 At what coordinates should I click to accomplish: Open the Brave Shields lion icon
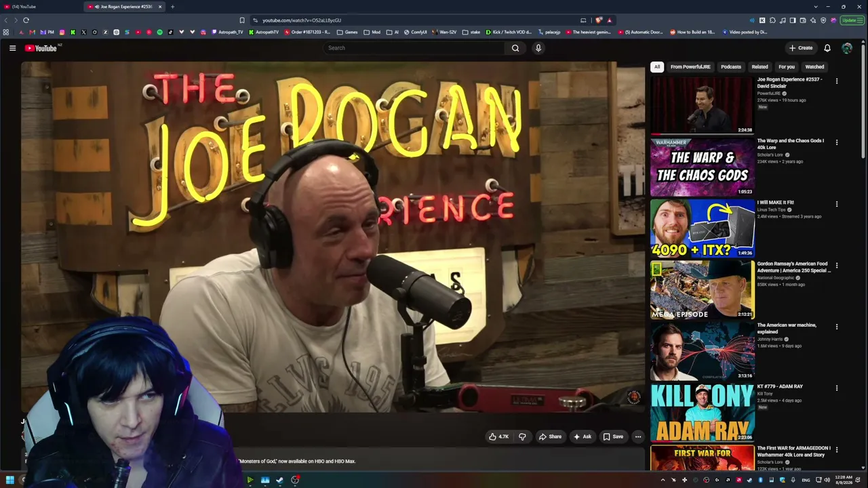[599, 20]
